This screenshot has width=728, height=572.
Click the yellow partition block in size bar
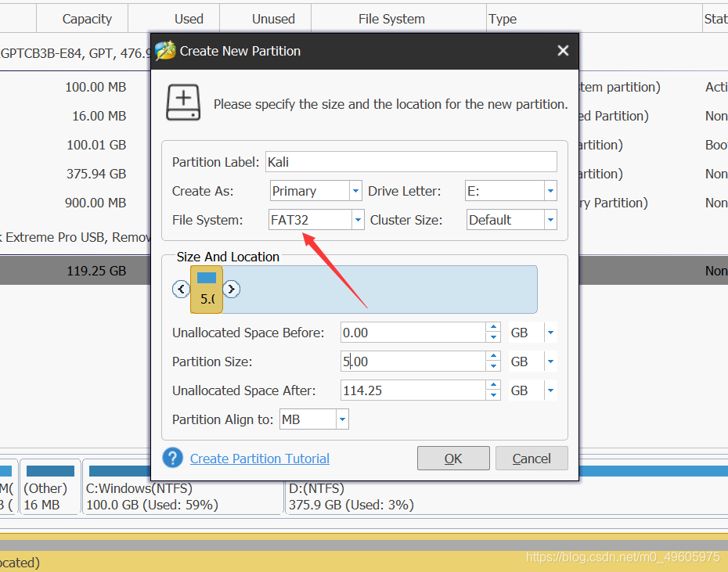click(x=207, y=290)
